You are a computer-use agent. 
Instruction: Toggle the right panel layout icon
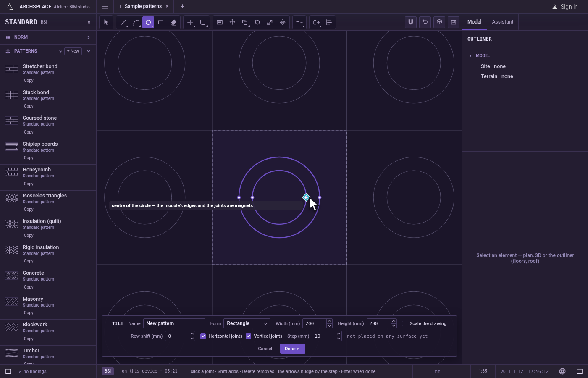coord(580,371)
